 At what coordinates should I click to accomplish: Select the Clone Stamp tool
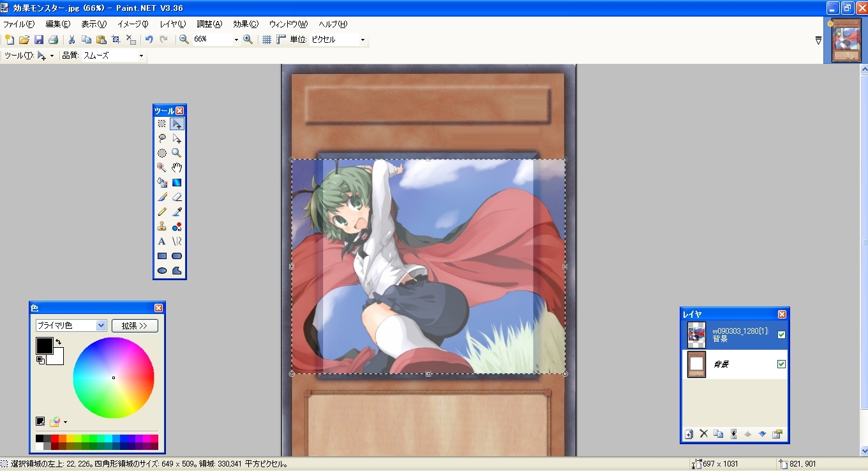162,227
